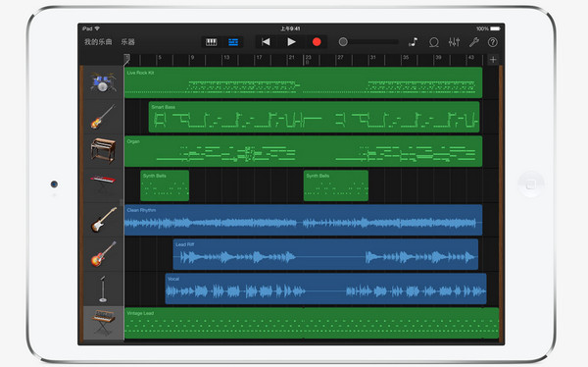Switch to instrument keyboard view
This screenshot has width=588, height=367.
[212, 42]
